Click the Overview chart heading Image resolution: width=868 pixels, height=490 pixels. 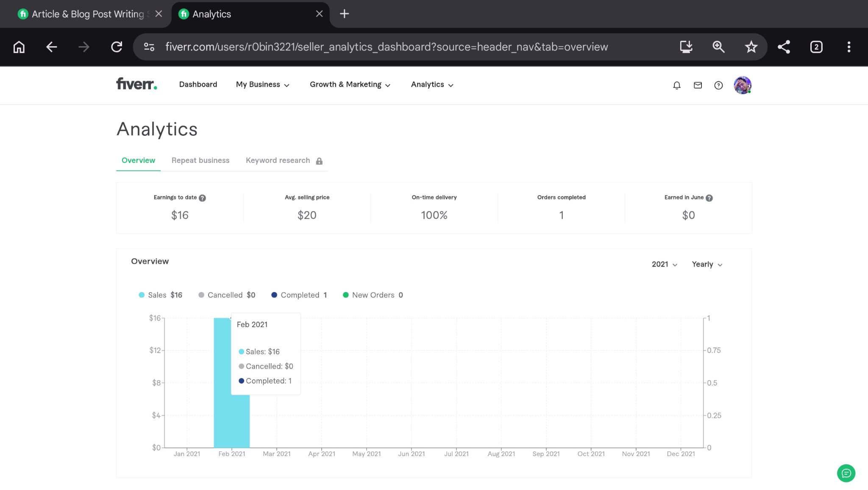pyautogui.click(x=150, y=261)
